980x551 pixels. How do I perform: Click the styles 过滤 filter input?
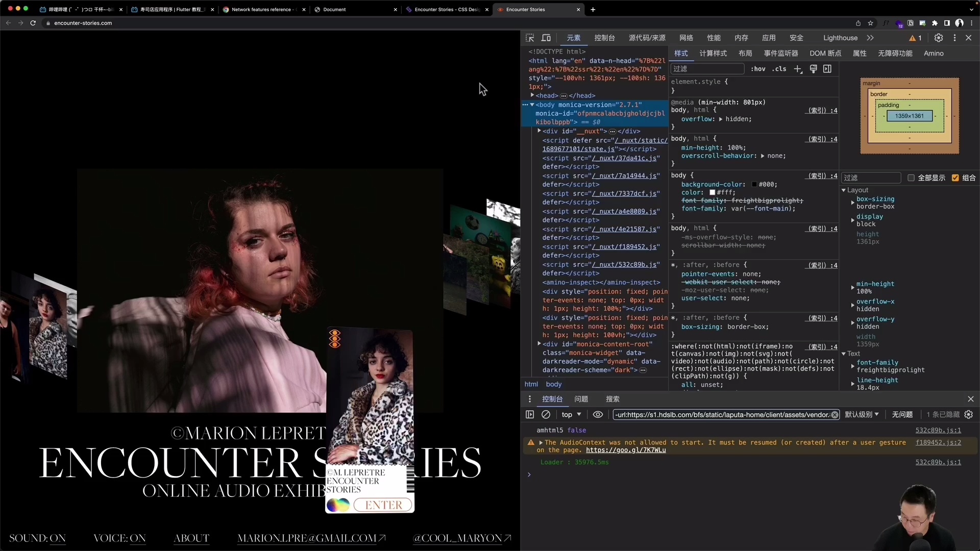(x=707, y=69)
